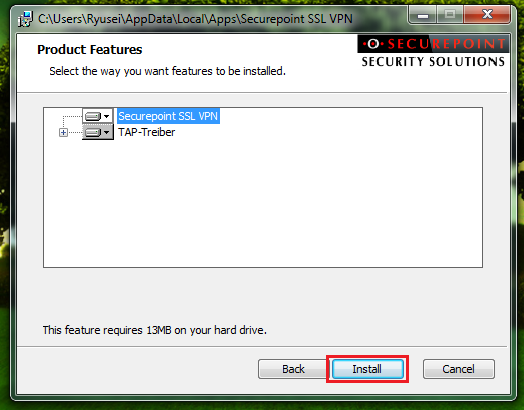Click the red Securepoint logo banner

click(x=433, y=44)
